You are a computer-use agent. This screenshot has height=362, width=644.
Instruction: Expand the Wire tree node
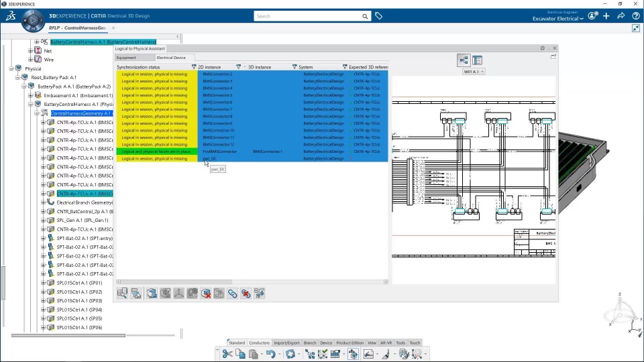30,60
